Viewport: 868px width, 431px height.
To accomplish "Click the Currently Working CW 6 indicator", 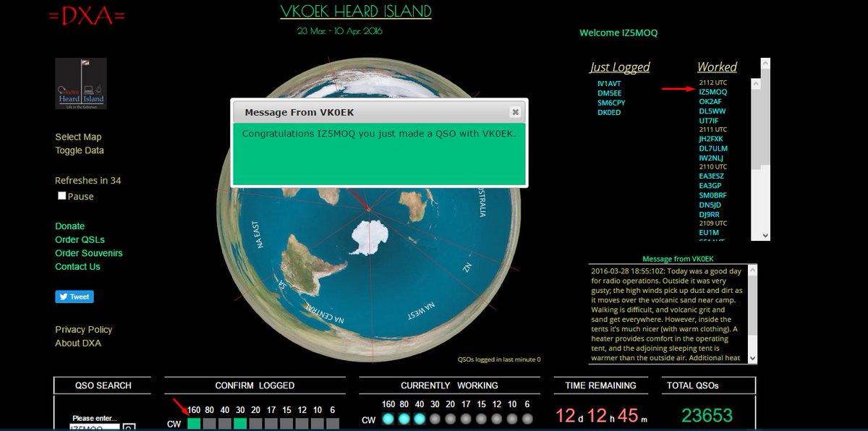I will point(527,419).
